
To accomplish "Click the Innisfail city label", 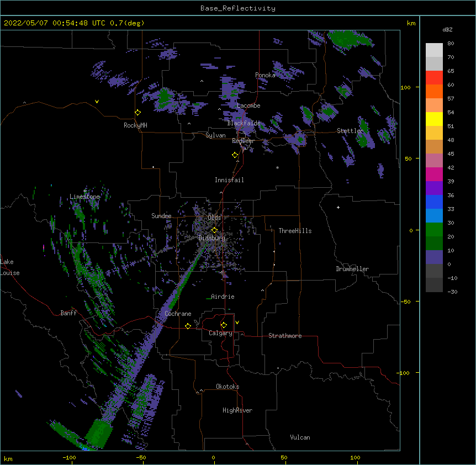I will coord(229,180).
